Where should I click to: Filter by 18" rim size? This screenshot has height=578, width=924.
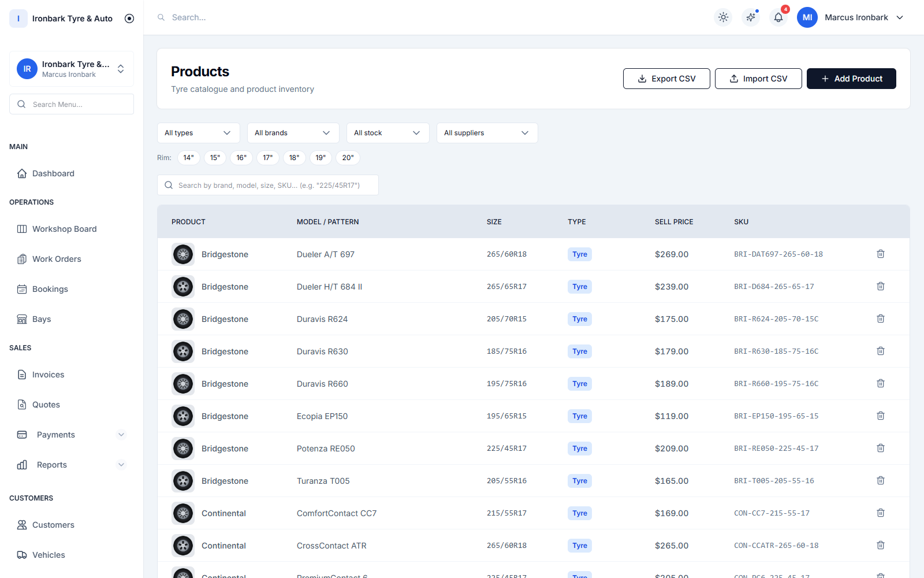[295, 158]
